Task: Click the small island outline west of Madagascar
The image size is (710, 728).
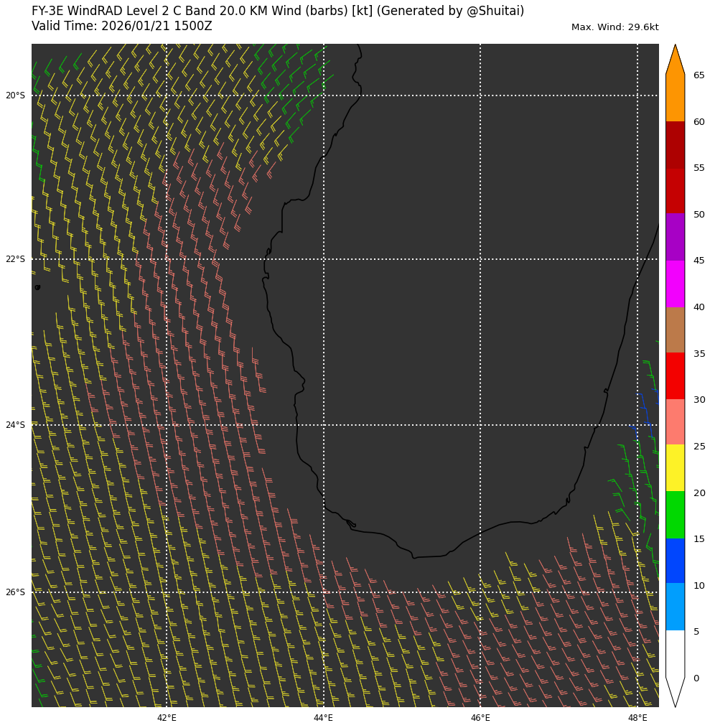Action: click(37, 287)
